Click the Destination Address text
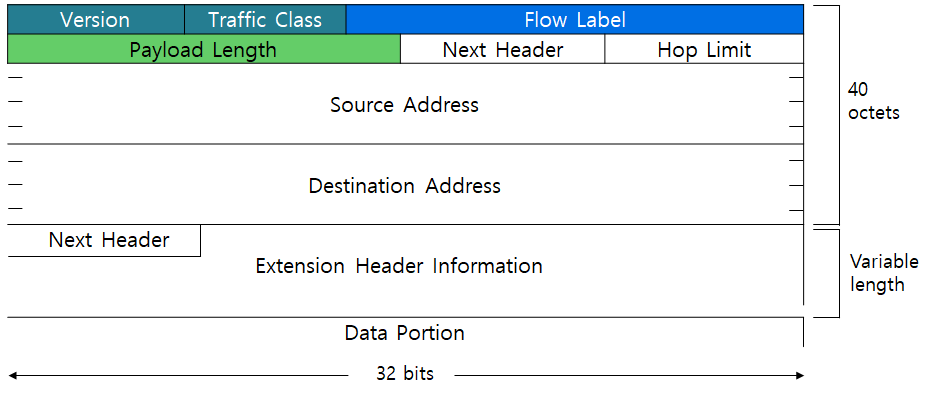The image size is (931, 396). tap(404, 186)
